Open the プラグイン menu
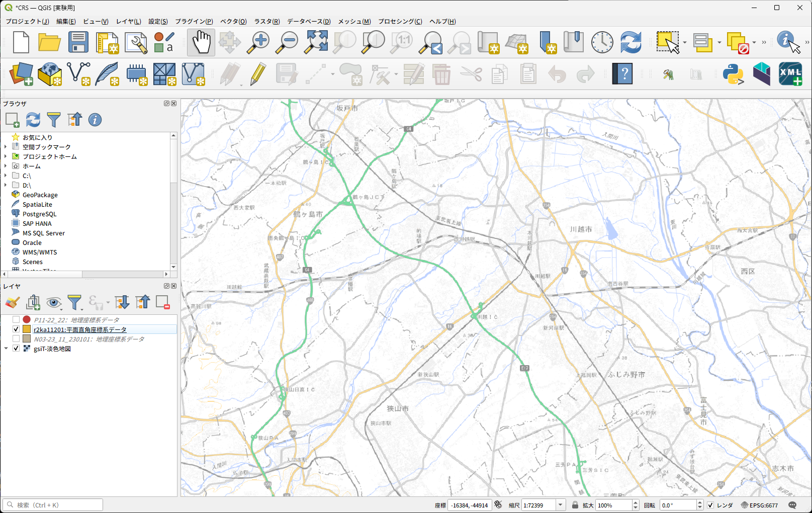This screenshot has height=513, width=812. [x=194, y=21]
